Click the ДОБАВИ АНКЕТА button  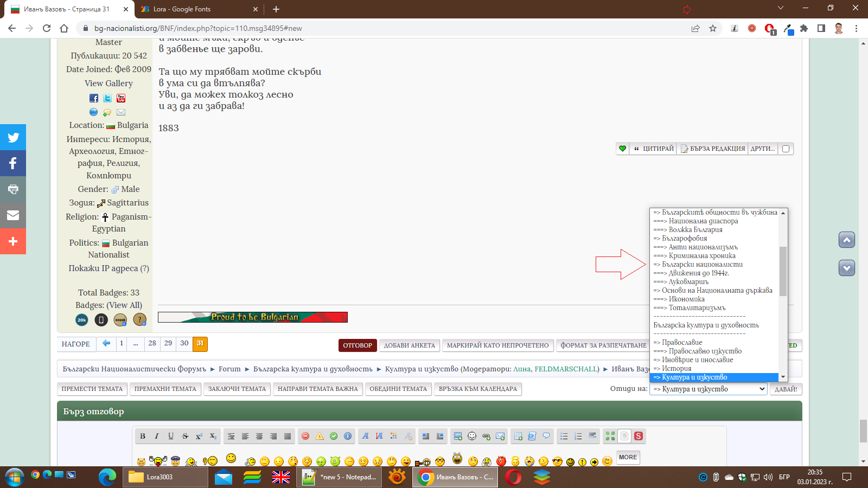coord(410,345)
